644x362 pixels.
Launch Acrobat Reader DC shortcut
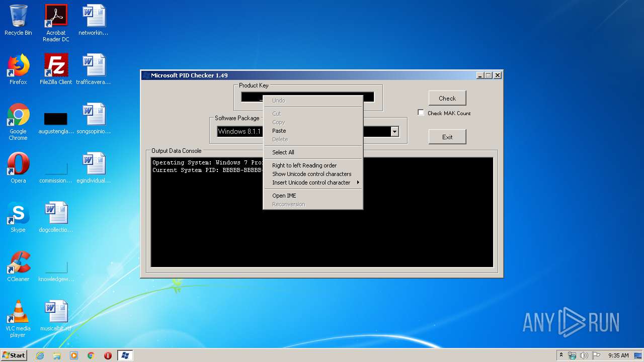pos(56,23)
